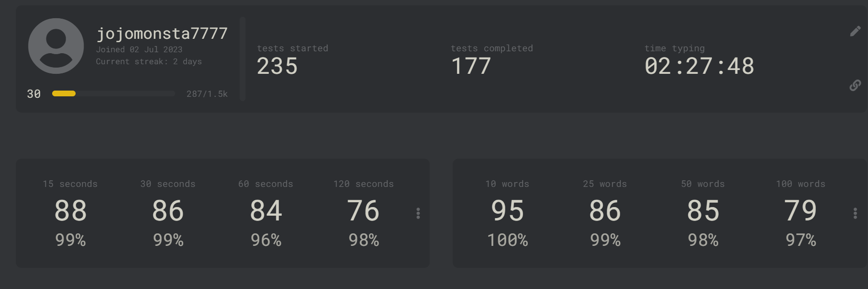The image size is (868, 289).
Task: Click the Current streak: 2 days text
Action: (x=149, y=61)
